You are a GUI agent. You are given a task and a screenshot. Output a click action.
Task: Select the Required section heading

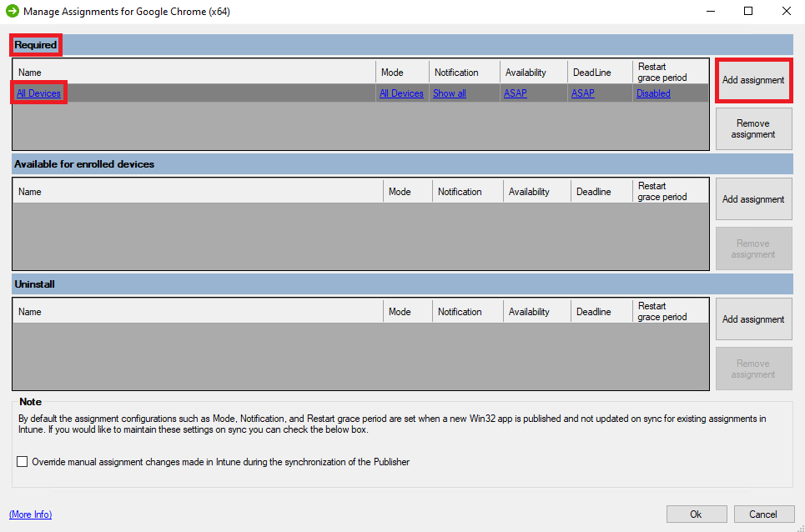[x=35, y=45]
